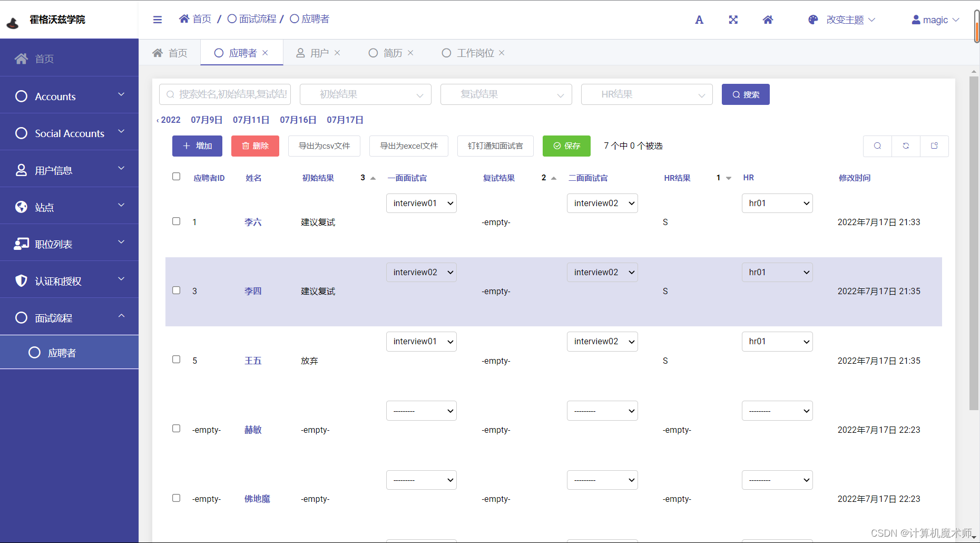980x543 pixels.
Task: Close the 工作岗位 tab
Action: [x=502, y=53]
